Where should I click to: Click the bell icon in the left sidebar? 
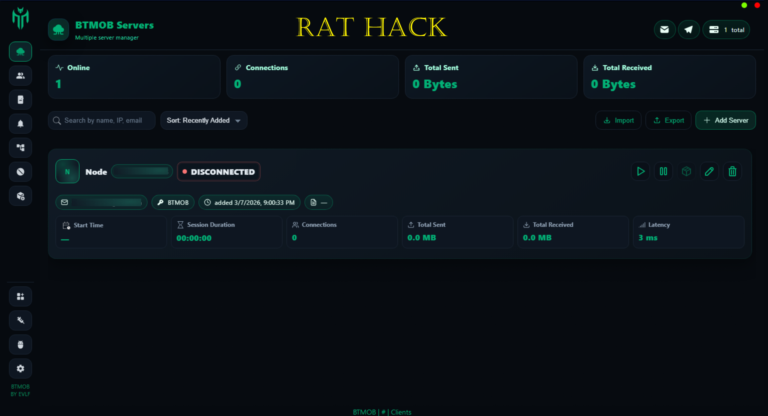click(x=21, y=124)
